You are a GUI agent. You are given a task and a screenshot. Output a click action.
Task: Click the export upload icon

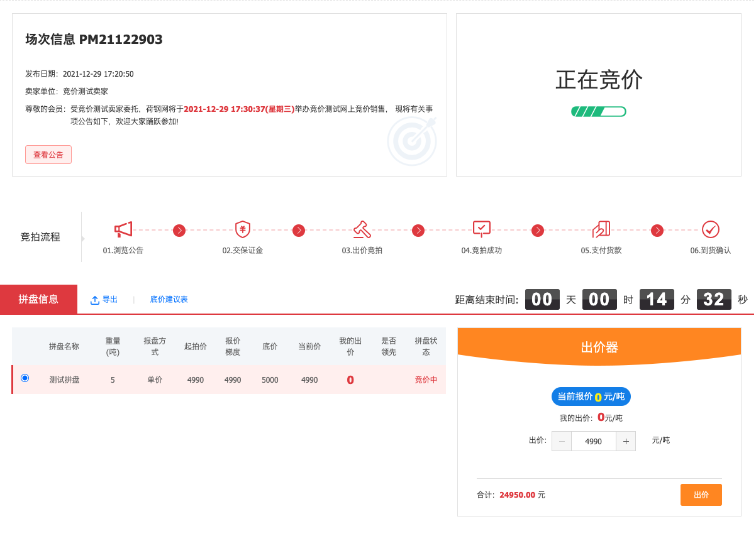click(x=95, y=300)
